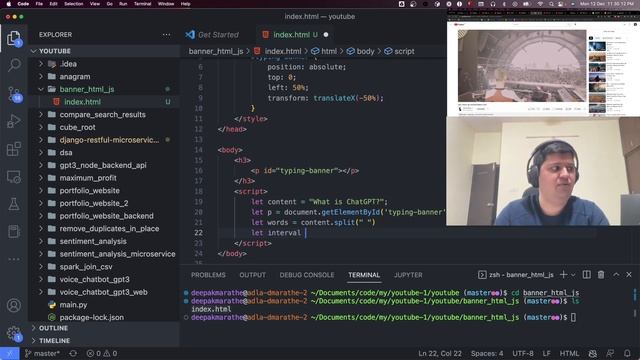
Task: Open the Search view in activity bar
Action: 14,65
